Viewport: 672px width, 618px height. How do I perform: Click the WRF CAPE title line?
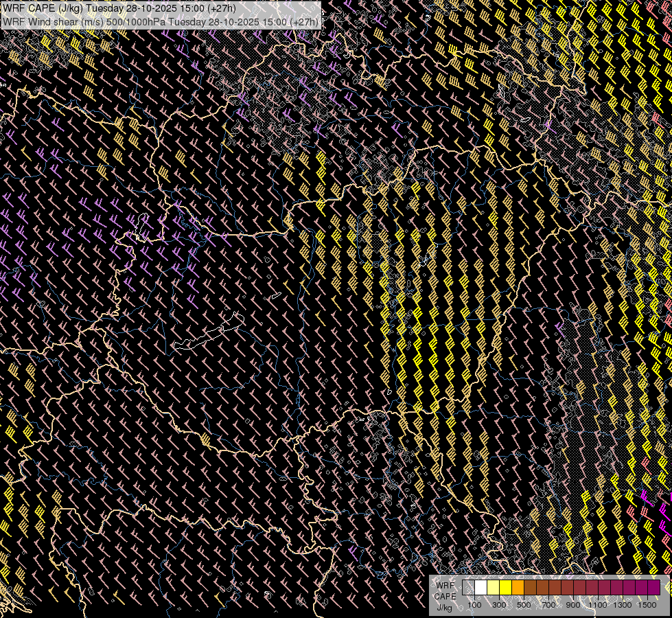click(119, 8)
